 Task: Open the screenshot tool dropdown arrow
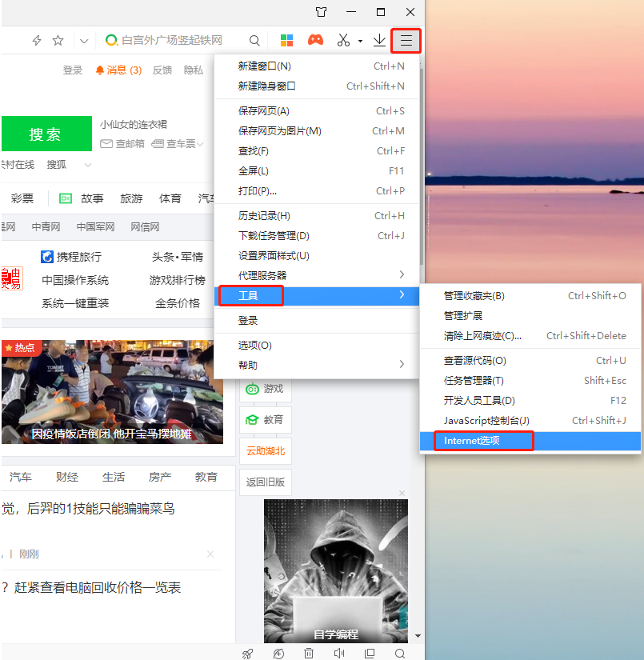(x=360, y=42)
